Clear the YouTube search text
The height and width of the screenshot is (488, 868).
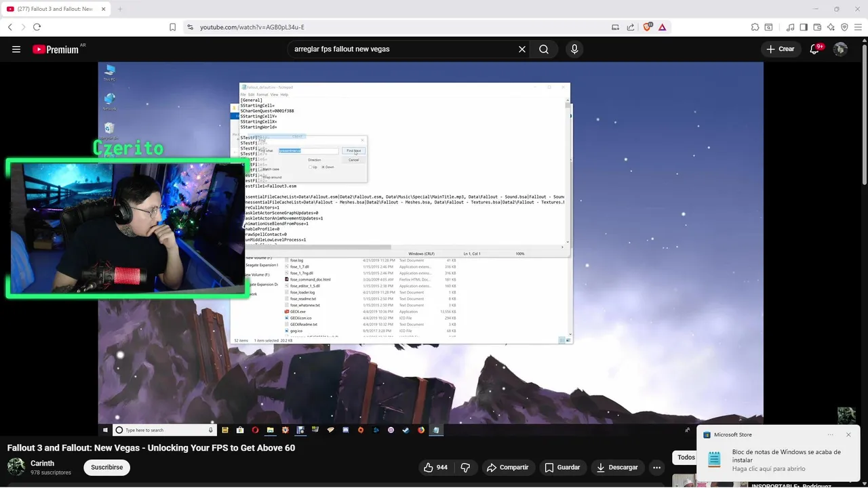[x=522, y=49]
